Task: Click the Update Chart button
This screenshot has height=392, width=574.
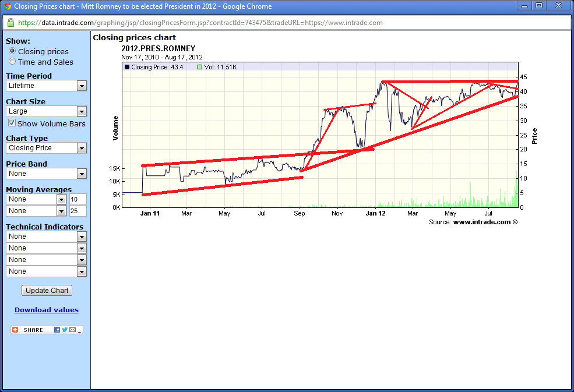Action: pos(47,291)
